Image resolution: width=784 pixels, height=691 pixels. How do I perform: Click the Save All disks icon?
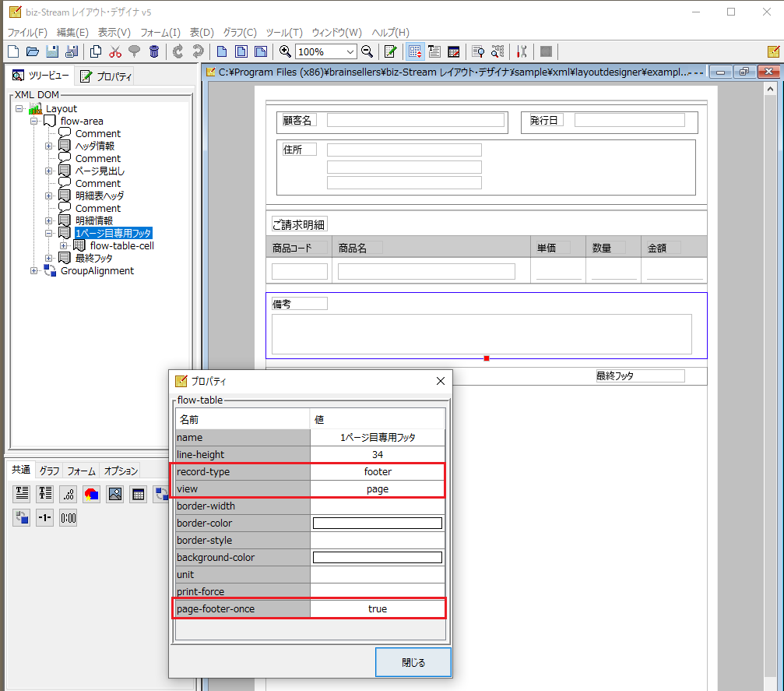click(x=72, y=51)
